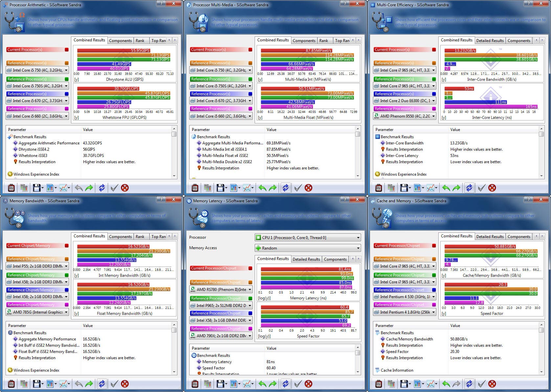Select the Cache Information row

click(397, 370)
